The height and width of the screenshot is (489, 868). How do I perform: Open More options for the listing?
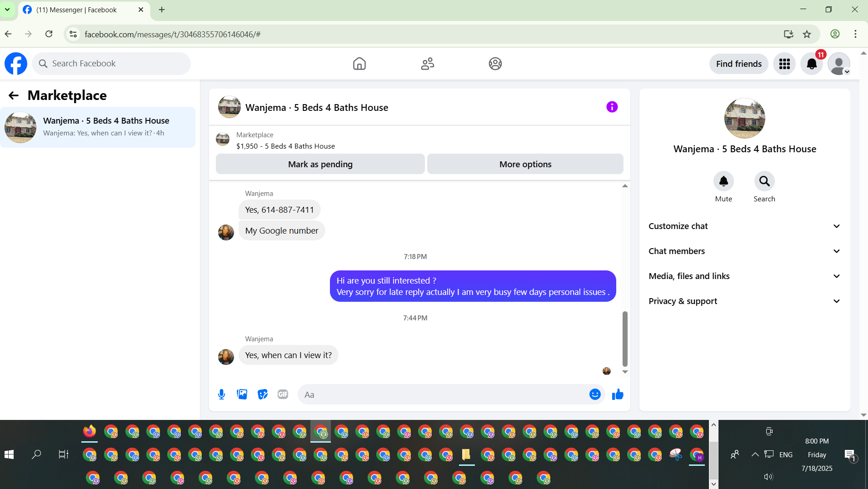(525, 164)
